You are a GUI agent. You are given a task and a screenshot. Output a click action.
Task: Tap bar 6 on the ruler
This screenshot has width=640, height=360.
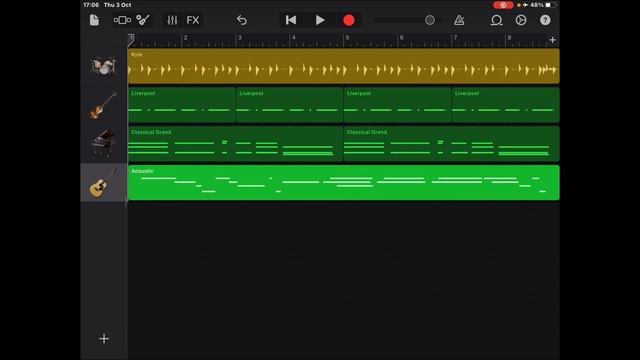[402, 38]
